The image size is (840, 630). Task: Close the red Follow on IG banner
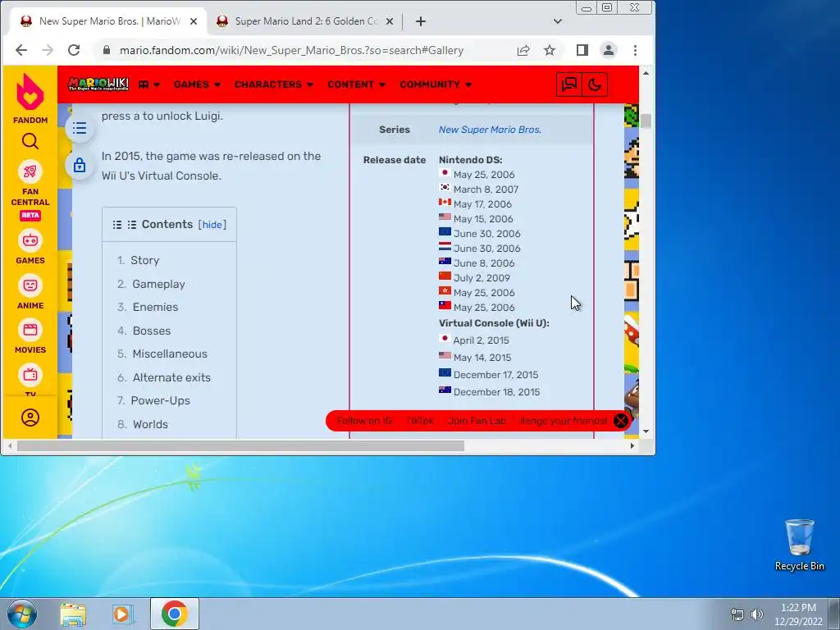620,421
